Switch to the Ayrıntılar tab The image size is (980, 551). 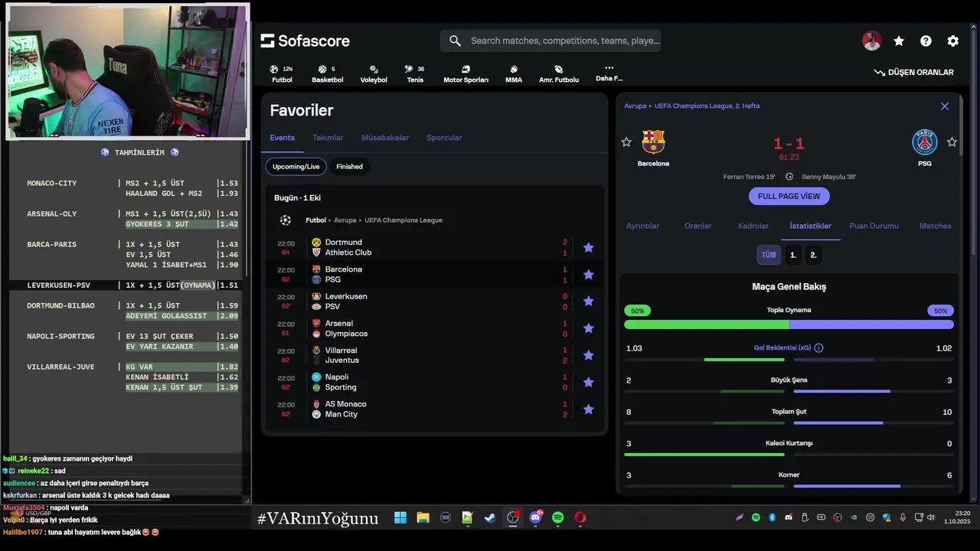point(643,226)
